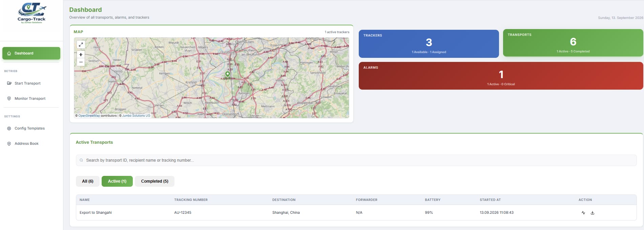Click the Cargo-Track logo
Viewport: 644px width, 230px height.
pyautogui.click(x=32, y=13)
